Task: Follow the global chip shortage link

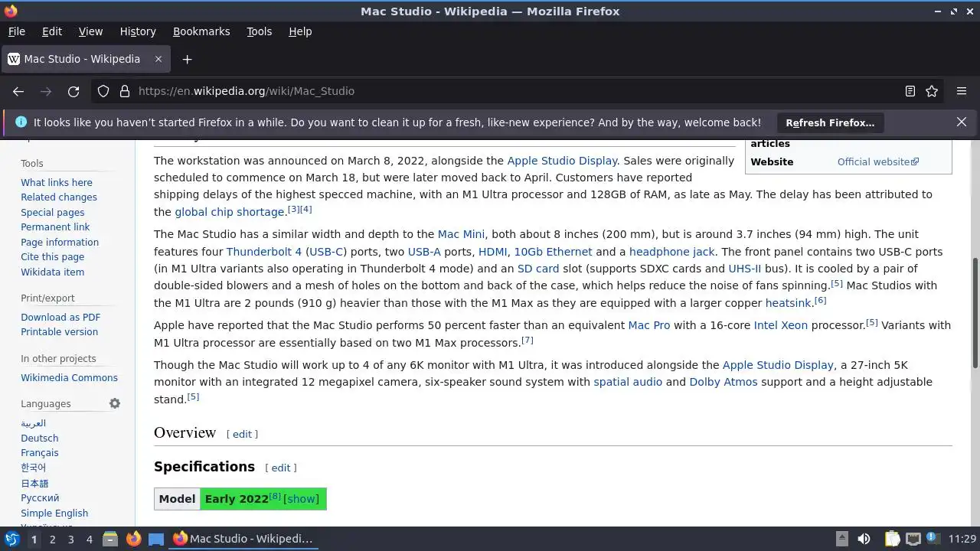Action: [x=230, y=212]
